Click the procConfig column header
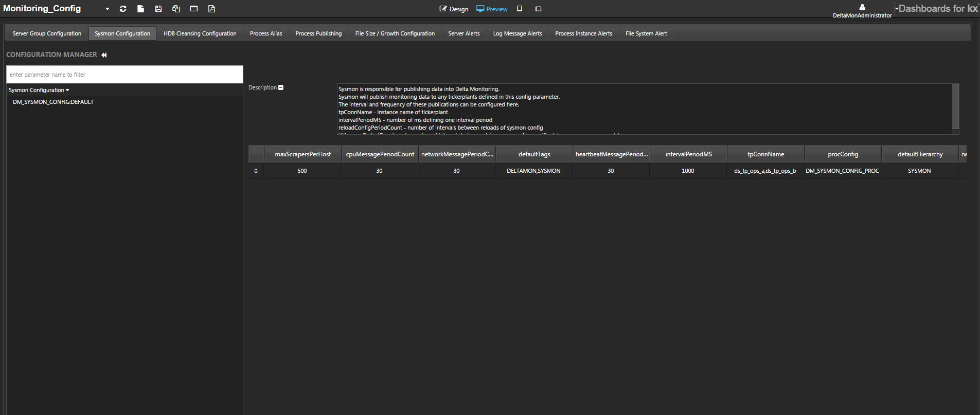The image size is (980, 415). coord(843,154)
